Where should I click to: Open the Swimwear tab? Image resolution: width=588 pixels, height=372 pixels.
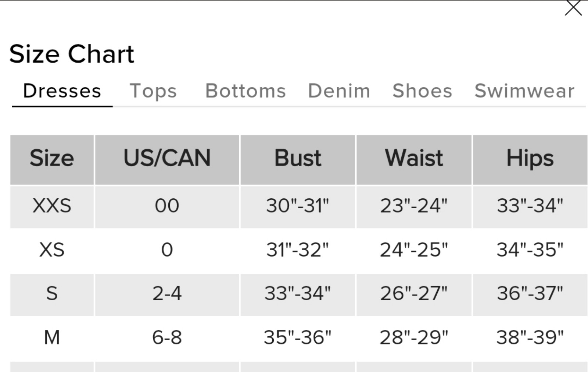[x=524, y=91]
